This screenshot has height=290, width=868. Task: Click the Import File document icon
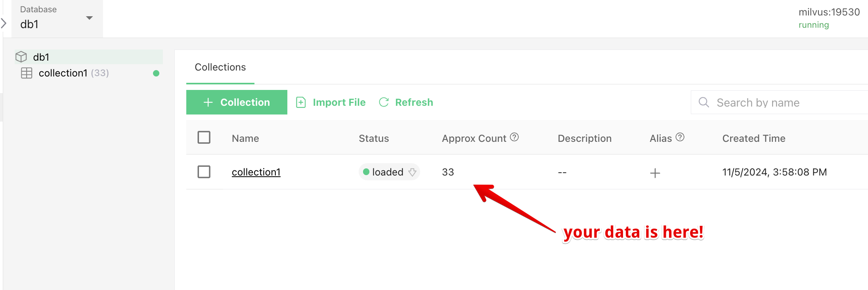pyautogui.click(x=301, y=102)
